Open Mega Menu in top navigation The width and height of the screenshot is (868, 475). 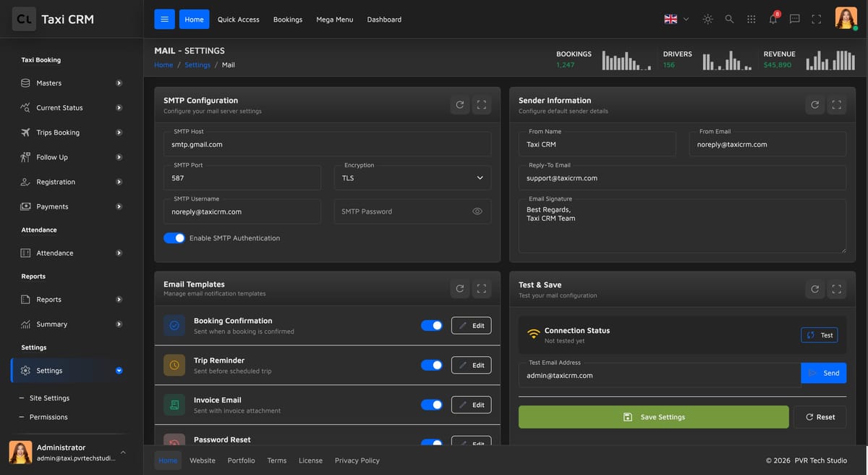[x=335, y=20]
